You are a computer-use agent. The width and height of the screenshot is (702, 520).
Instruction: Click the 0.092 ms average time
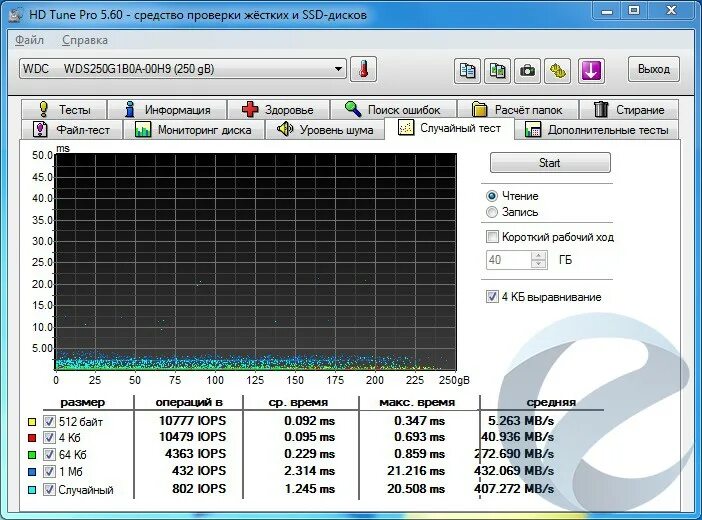(309, 421)
